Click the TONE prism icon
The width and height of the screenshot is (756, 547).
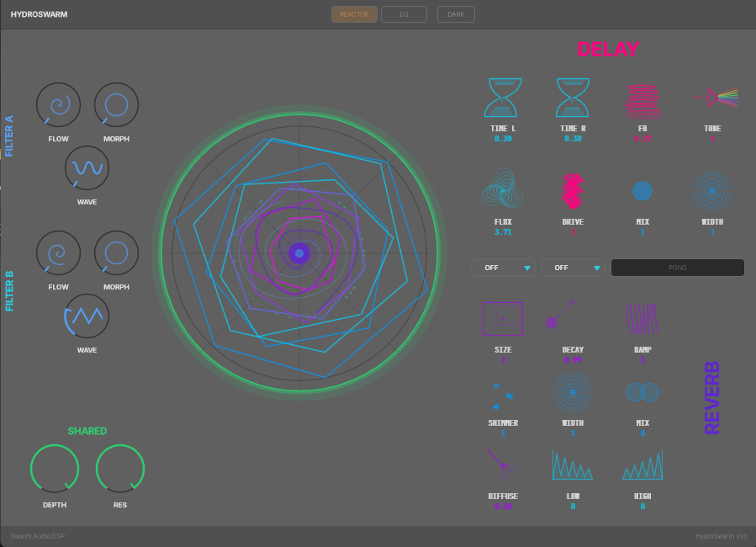click(715, 98)
